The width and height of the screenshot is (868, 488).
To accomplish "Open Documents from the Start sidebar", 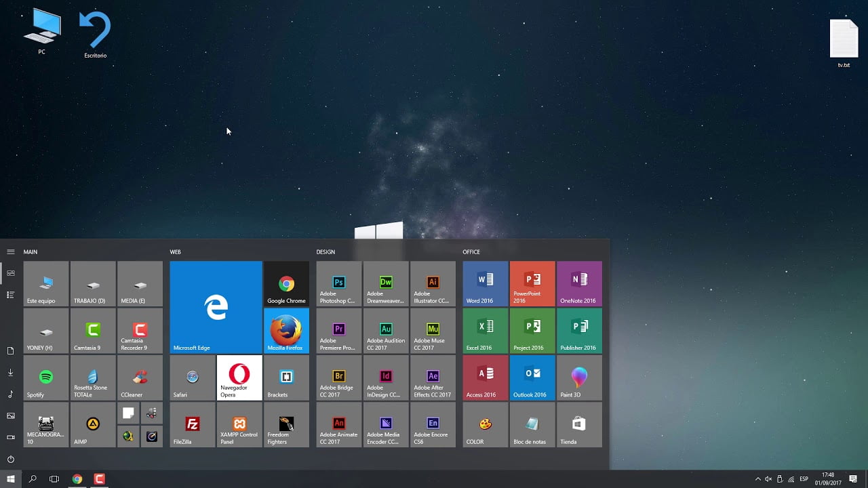I will (11, 350).
